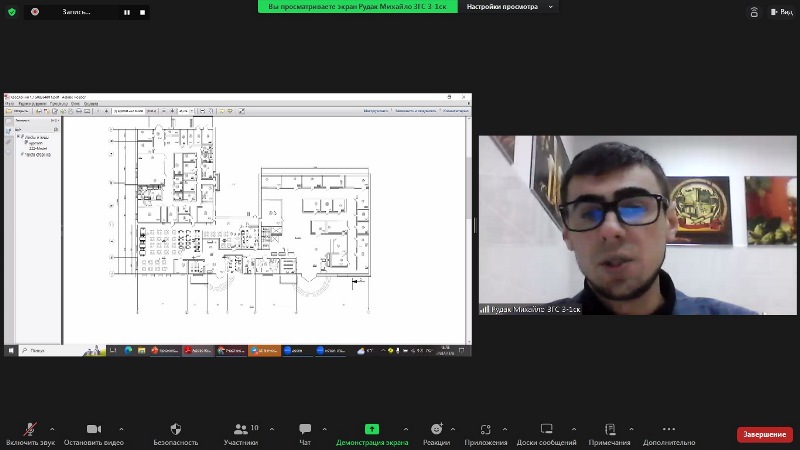The image size is (800, 450).
Task: Click Окно menu in shared Acrobat
Action: (76, 104)
